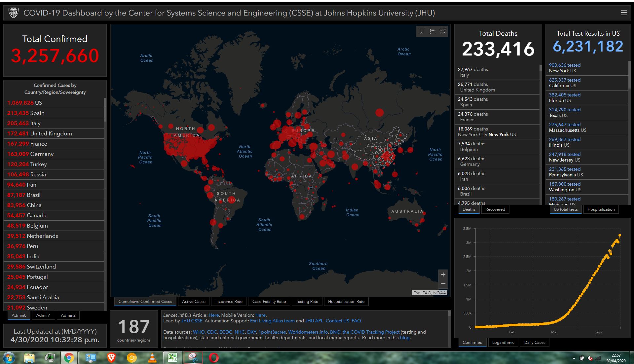Viewport: 634px width, 364px height.
Task: Select the Testing Rate map tab
Action: click(x=307, y=302)
